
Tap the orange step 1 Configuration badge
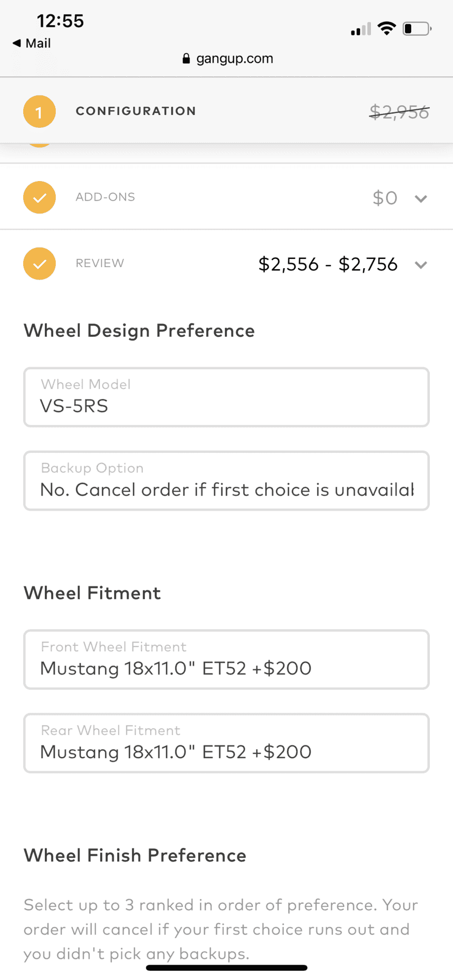39,111
